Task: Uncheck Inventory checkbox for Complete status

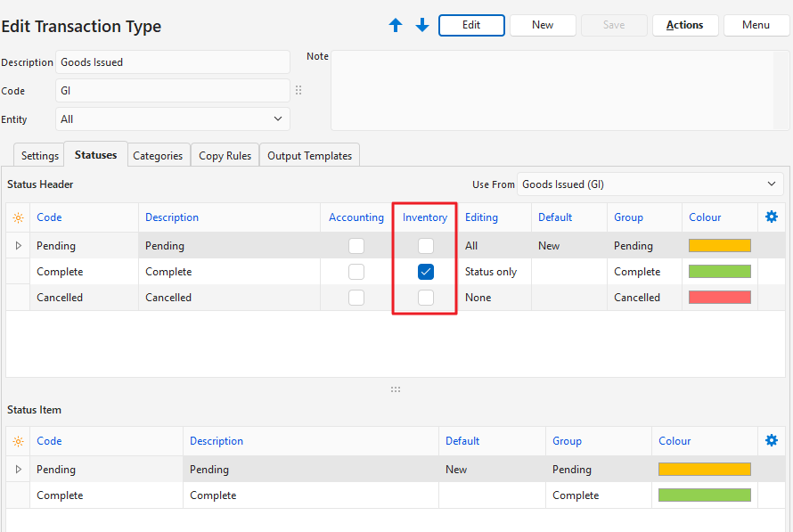Action: [426, 272]
